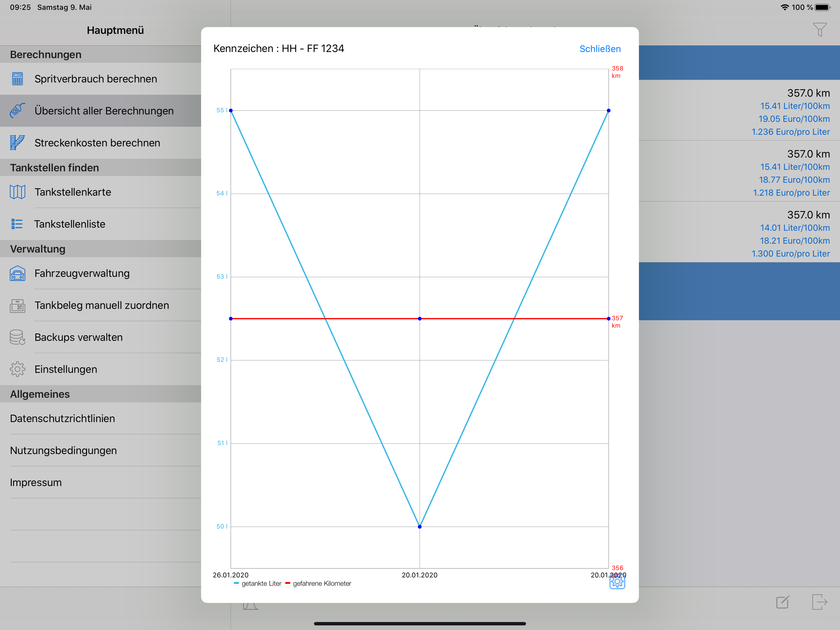This screenshot has height=630, width=840.
Task: Click the 26.01.2020 axis date label
Action: click(231, 575)
